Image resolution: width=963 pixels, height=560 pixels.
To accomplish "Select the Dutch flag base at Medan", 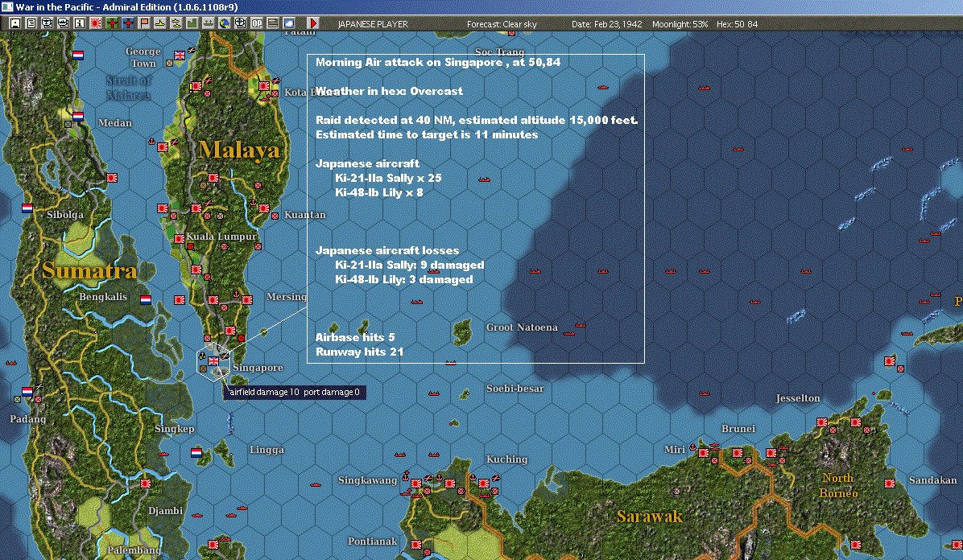I will [78, 115].
